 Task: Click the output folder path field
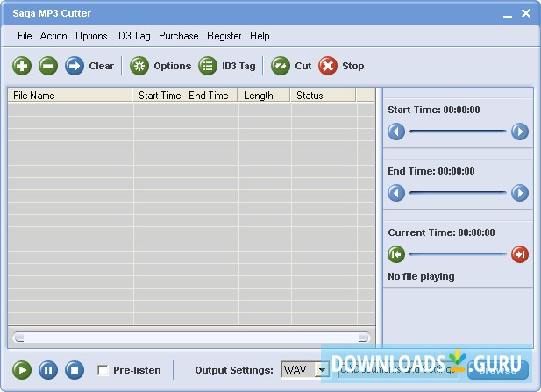pos(398,370)
